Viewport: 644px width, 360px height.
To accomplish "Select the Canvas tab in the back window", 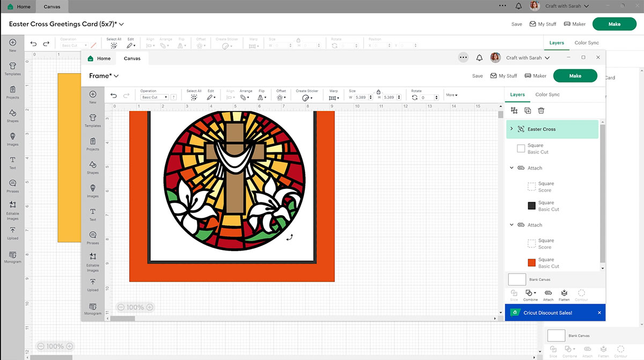I will [52, 6].
